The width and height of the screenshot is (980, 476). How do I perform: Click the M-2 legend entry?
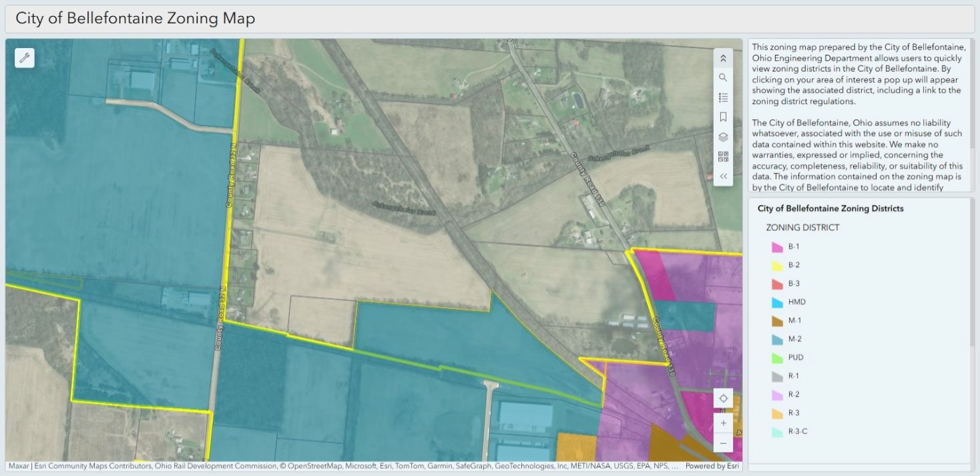[x=794, y=339]
